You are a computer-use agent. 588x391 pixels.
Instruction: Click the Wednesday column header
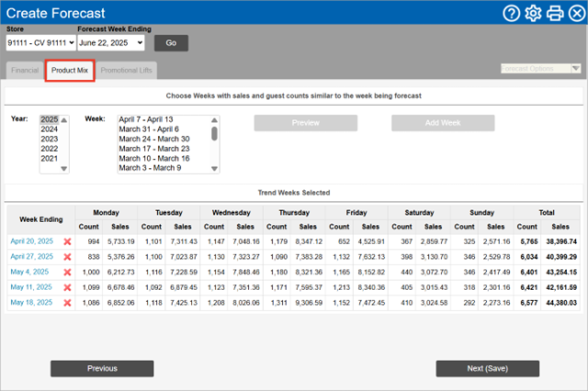point(232,213)
